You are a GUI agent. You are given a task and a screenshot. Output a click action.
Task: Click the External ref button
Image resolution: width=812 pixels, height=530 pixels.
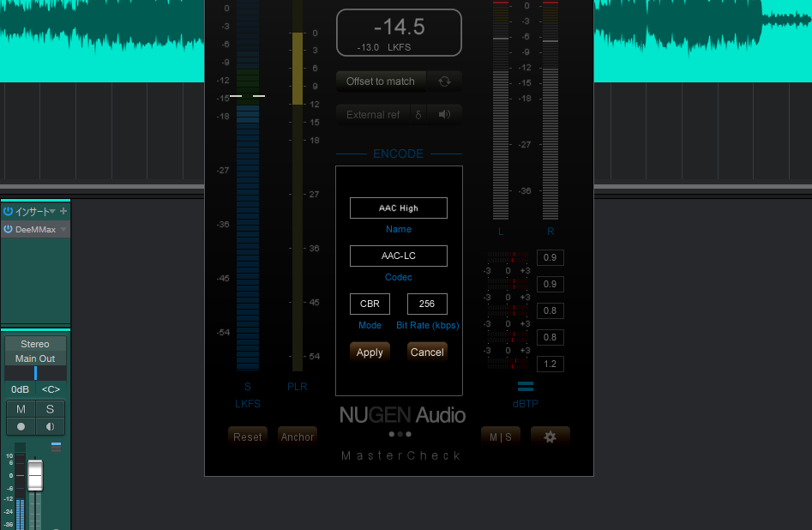pyautogui.click(x=373, y=115)
